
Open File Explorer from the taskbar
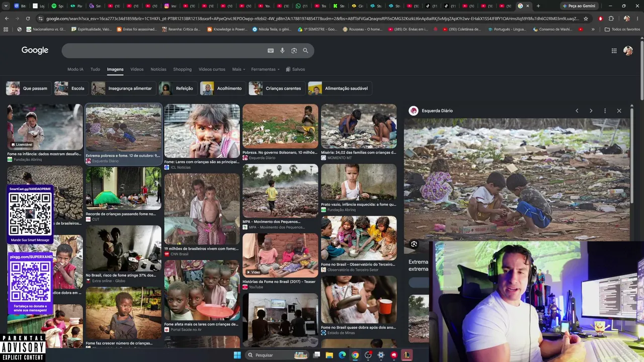330,355
